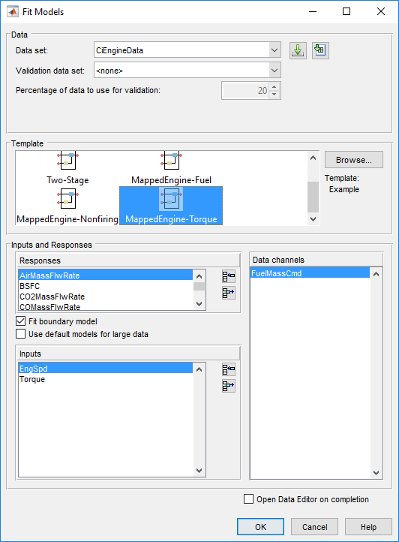Select BSFC in Responses list

[105, 286]
